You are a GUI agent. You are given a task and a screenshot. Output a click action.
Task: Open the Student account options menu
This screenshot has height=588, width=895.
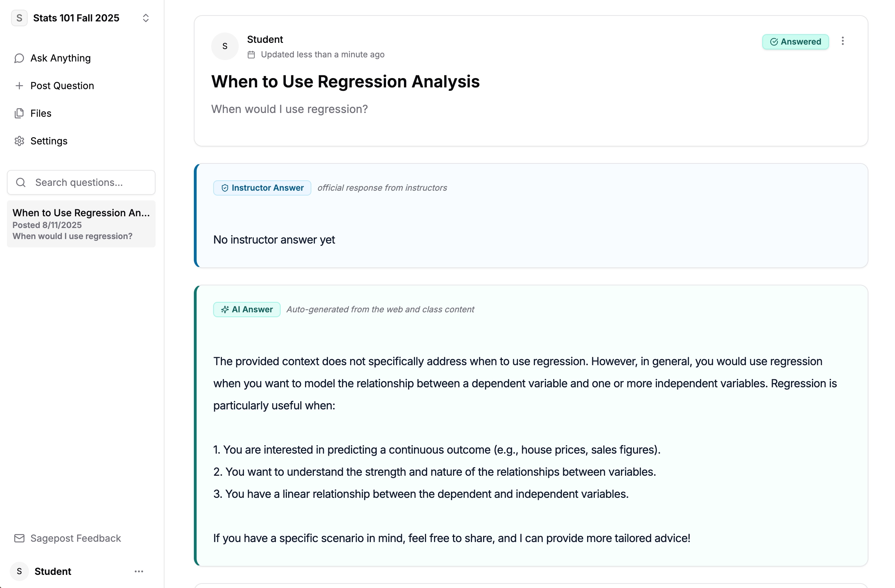(139, 571)
